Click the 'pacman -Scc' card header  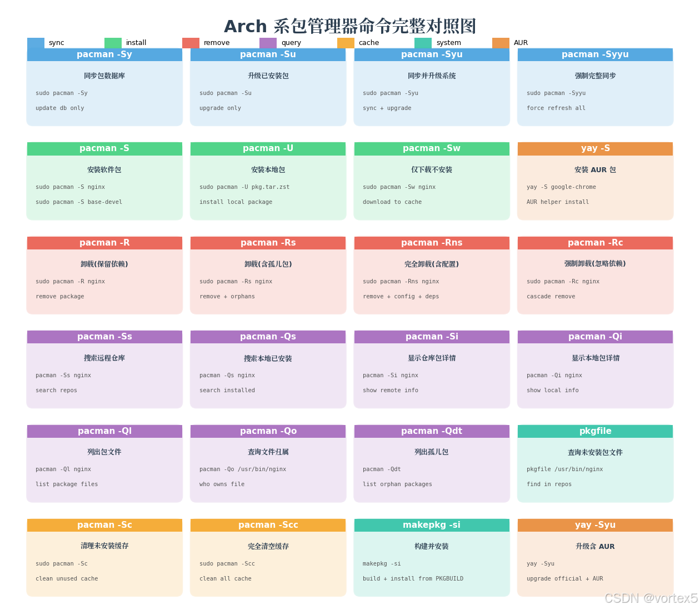pos(268,525)
